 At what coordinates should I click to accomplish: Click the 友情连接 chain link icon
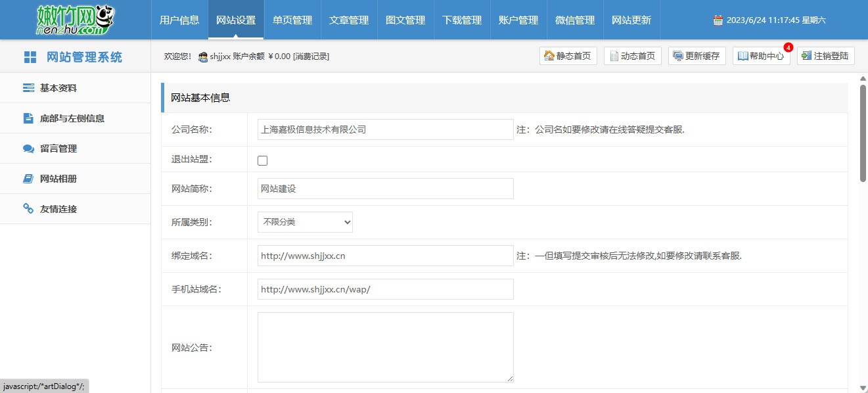(x=28, y=209)
